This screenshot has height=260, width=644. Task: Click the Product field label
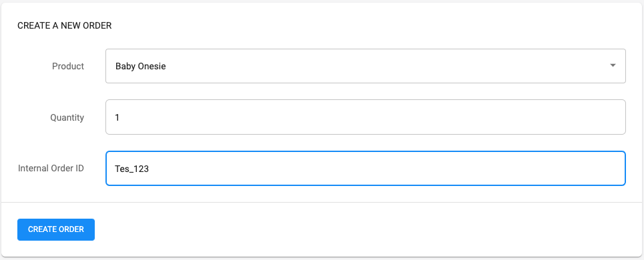click(68, 66)
